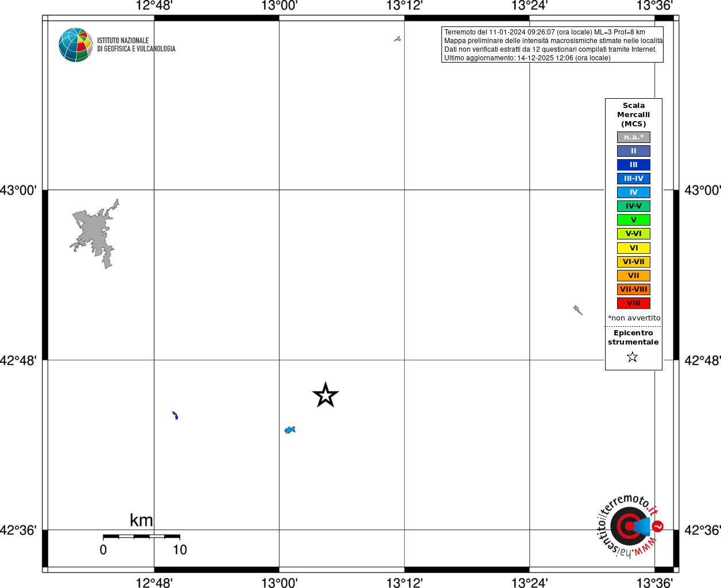Click the left 43°00' latitude label

[18, 190]
